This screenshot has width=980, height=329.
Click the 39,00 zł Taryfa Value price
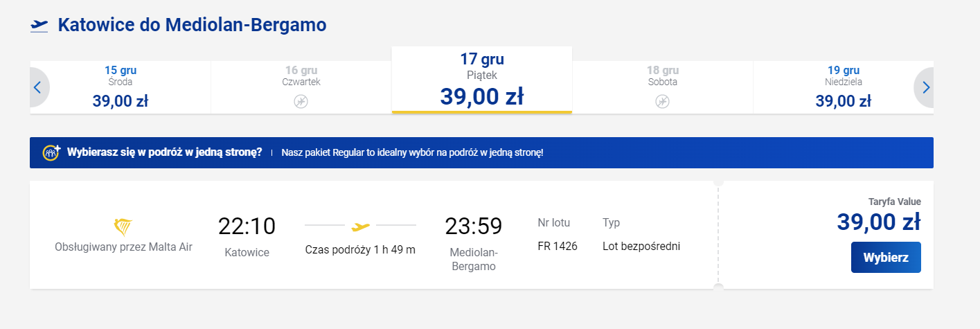879,222
